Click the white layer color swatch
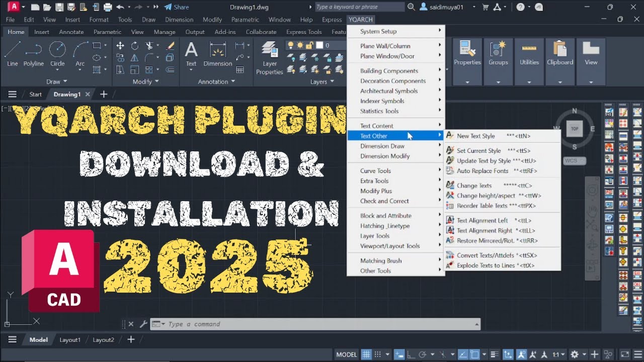Image resolution: width=644 pixels, height=362 pixels. pos(319,45)
